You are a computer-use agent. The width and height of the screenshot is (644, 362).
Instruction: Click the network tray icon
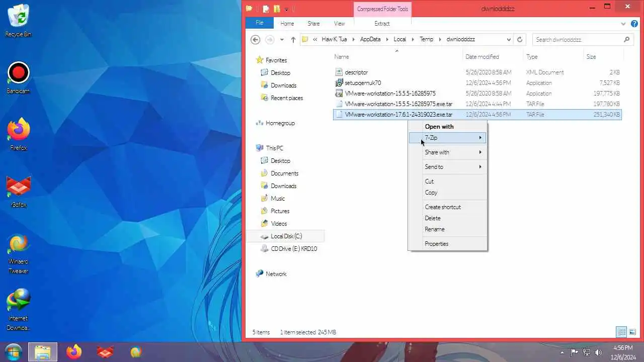587,352
